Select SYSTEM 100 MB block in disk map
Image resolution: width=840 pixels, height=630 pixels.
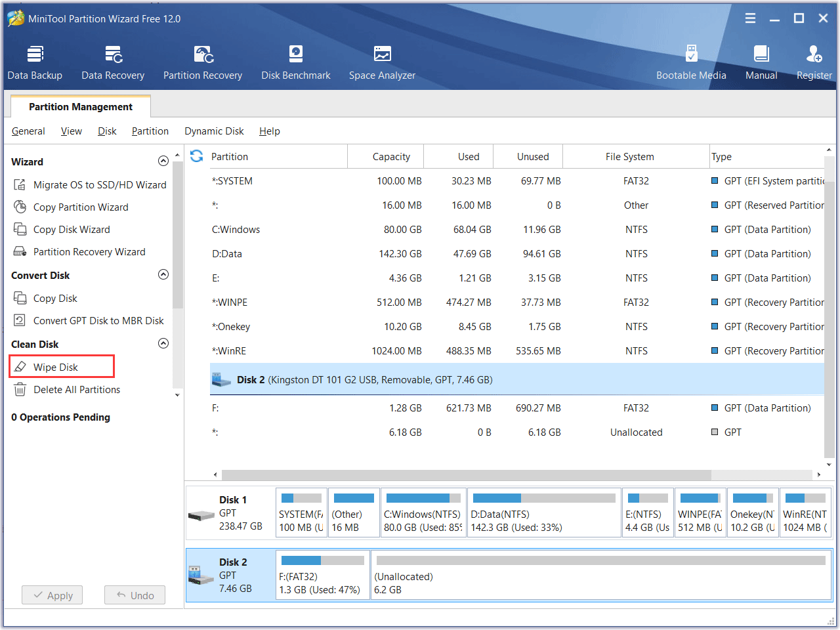[301, 513]
